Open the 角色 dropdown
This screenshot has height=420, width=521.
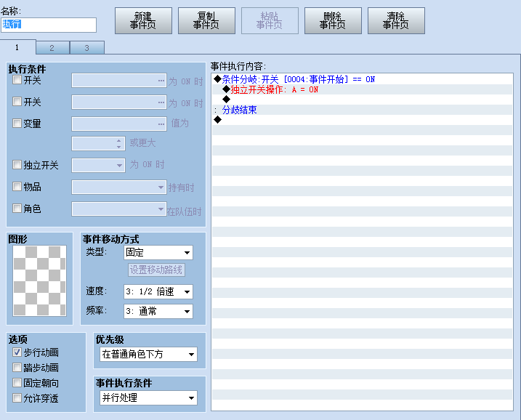[119, 209]
